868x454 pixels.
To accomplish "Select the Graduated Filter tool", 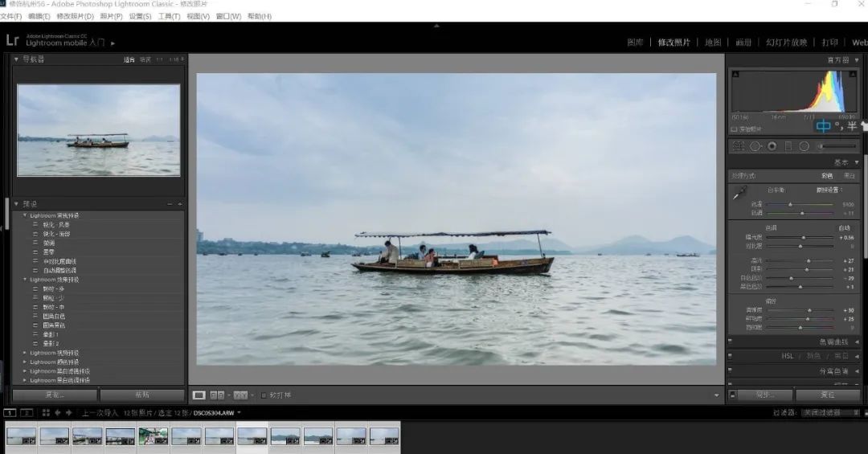I will (x=788, y=146).
